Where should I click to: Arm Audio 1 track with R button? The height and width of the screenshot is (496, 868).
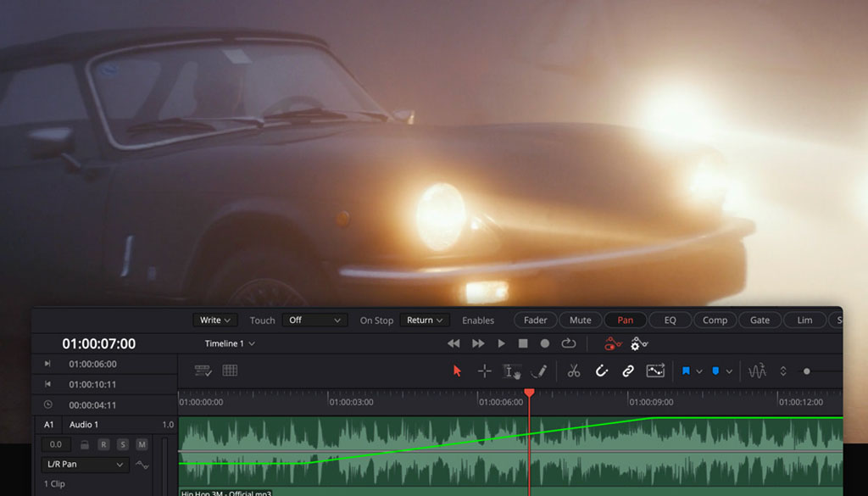click(x=103, y=444)
